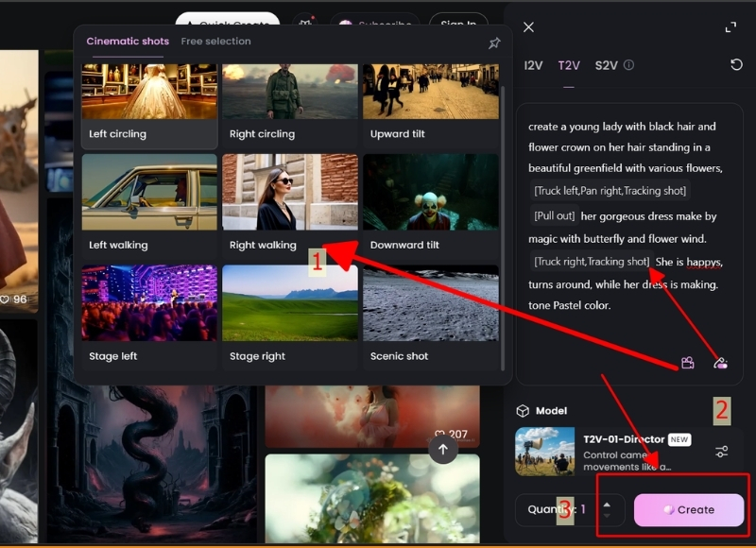The width and height of the screenshot is (756, 548).
Task: Reset the prompt with the refresh icon
Action: (737, 65)
